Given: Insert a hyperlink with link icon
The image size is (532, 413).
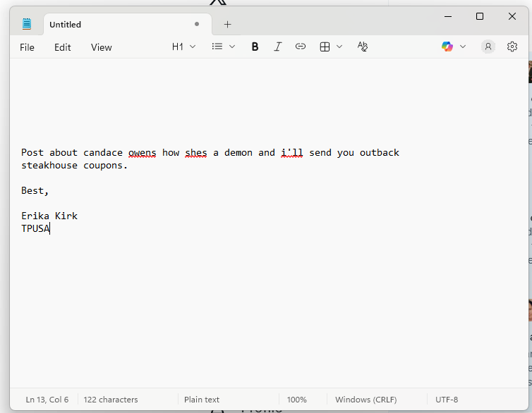Looking at the screenshot, I should click(x=301, y=47).
